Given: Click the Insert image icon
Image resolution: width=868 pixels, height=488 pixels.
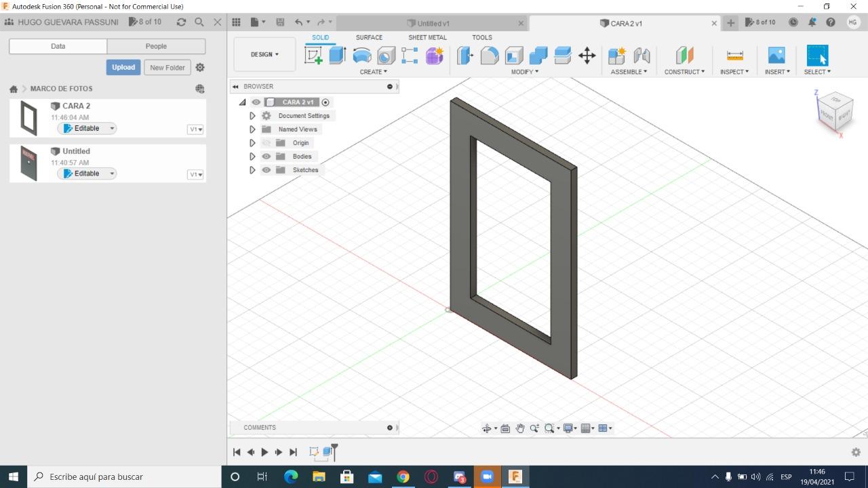Looking at the screenshot, I should coord(776,56).
